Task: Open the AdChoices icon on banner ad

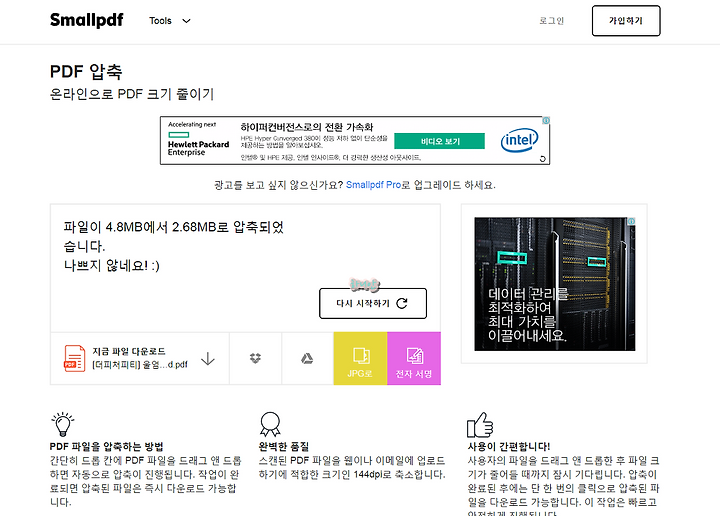Action: coord(546,121)
